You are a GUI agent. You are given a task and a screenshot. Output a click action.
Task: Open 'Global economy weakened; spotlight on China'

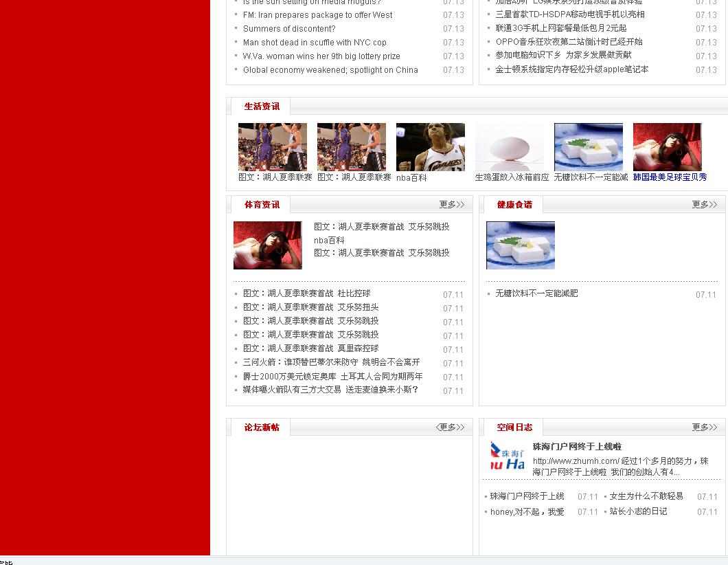click(x=330, y=69)
